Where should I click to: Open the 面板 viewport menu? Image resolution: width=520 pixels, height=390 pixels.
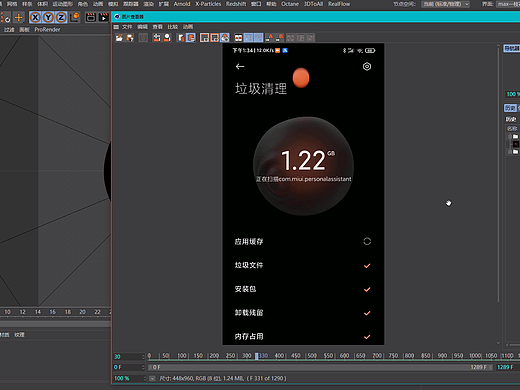click(24, 30)
